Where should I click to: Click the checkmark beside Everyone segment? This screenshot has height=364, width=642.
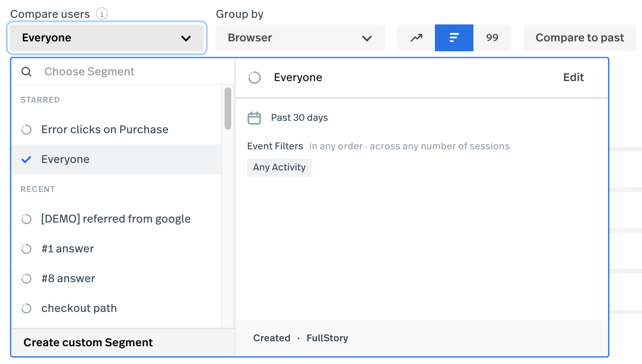[x=27, y=160]
